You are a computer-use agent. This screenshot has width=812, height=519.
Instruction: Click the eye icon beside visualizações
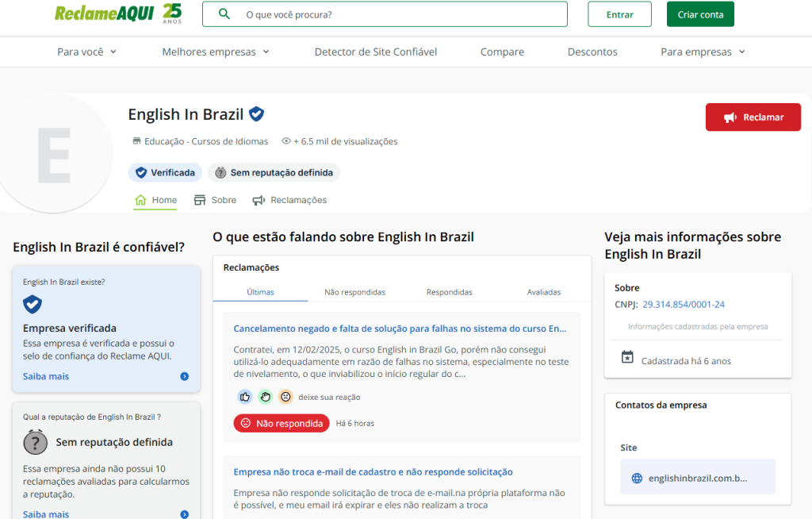pyautogui.click(x=285, y=141)
